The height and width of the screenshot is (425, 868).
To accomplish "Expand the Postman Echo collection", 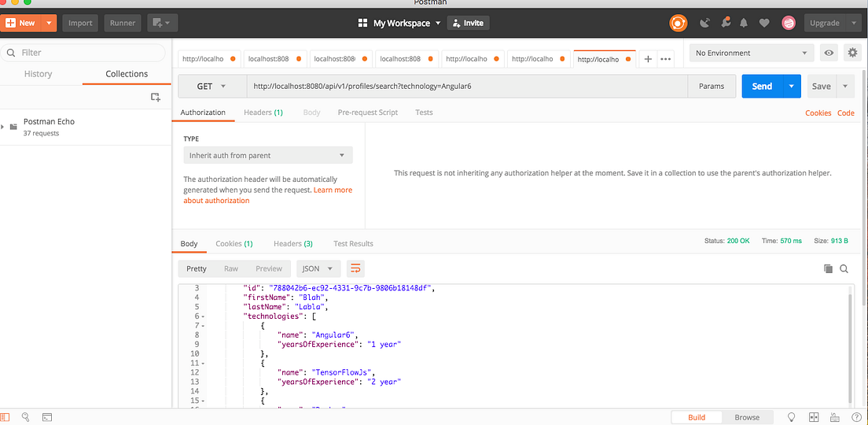I will (x=3, y=127).
